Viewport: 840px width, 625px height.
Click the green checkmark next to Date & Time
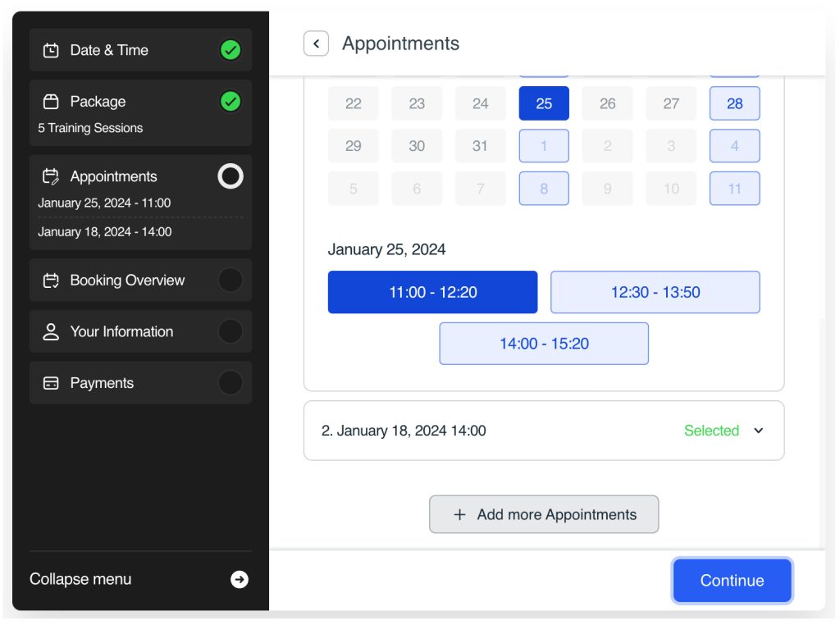point(231,50)
